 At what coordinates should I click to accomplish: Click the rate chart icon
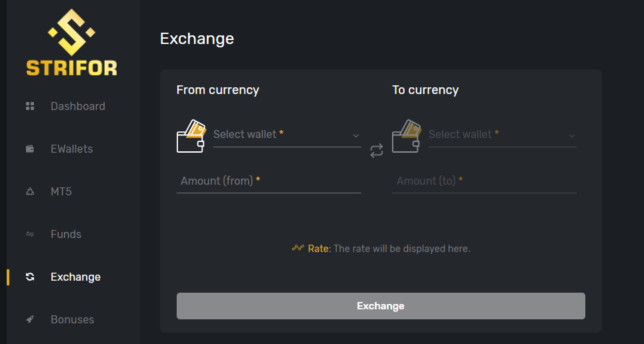tap(298, 248)
